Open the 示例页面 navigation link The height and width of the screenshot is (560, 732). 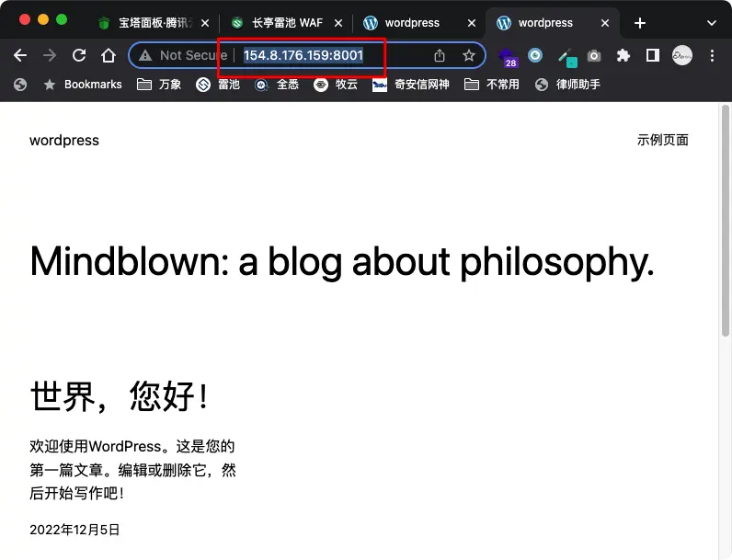tap(662, 140)
